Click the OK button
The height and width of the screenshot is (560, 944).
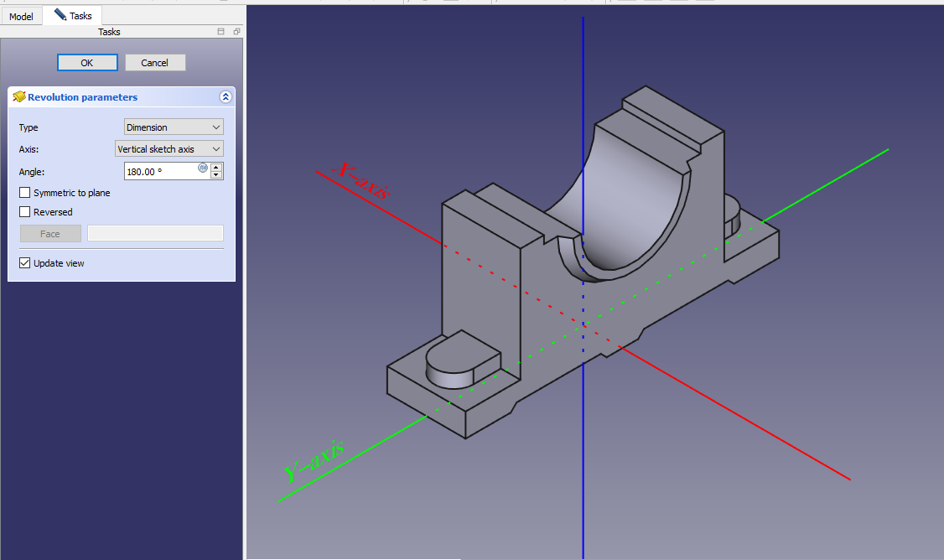87,63
